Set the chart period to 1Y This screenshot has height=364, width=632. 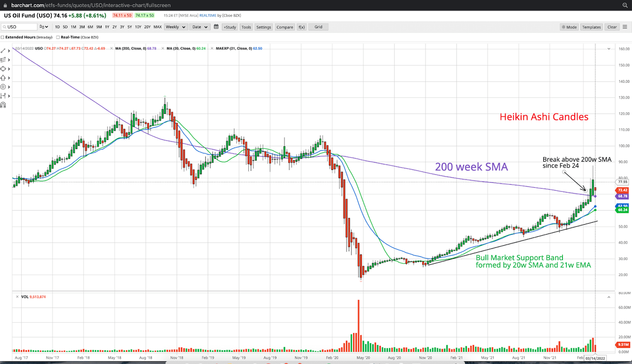pos(107,27)
